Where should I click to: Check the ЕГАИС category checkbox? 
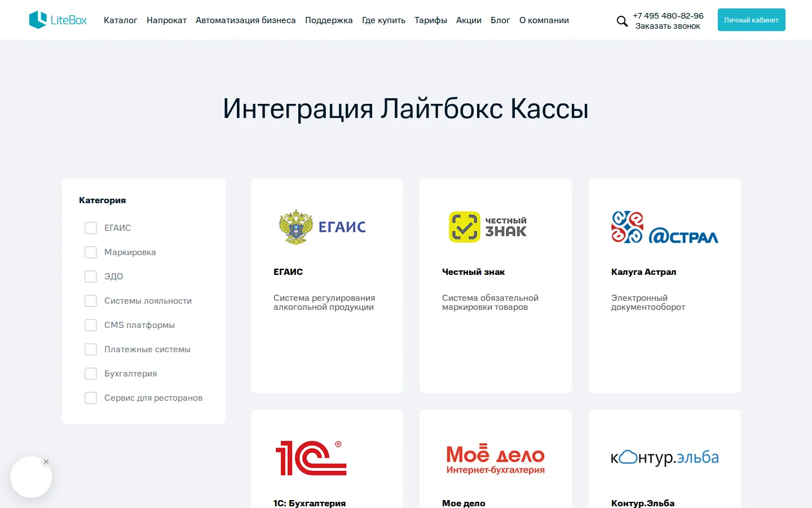tap(91, 228)
